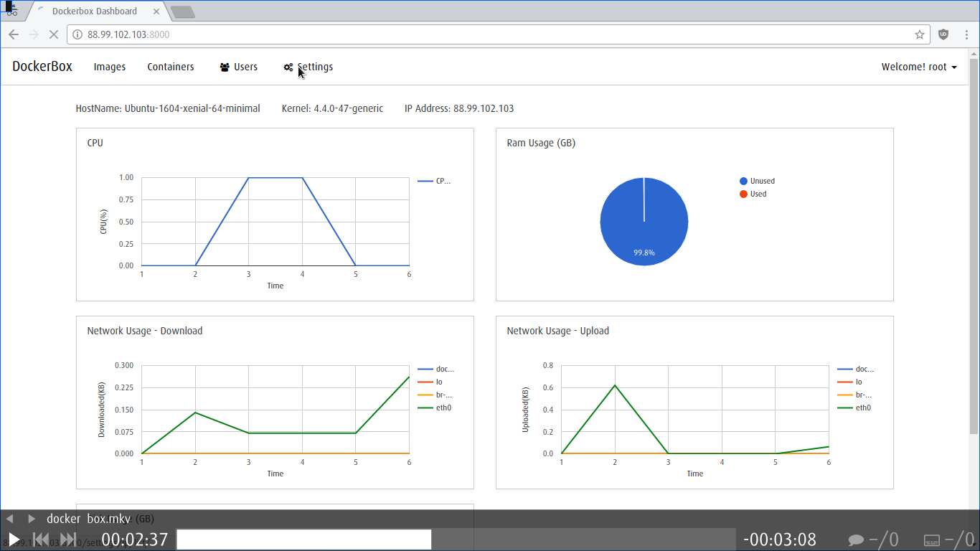Skip to previous chapter in video player
The width and height of the screenshot is (980, 551).
pyautogui.click(x=42, y=540)
